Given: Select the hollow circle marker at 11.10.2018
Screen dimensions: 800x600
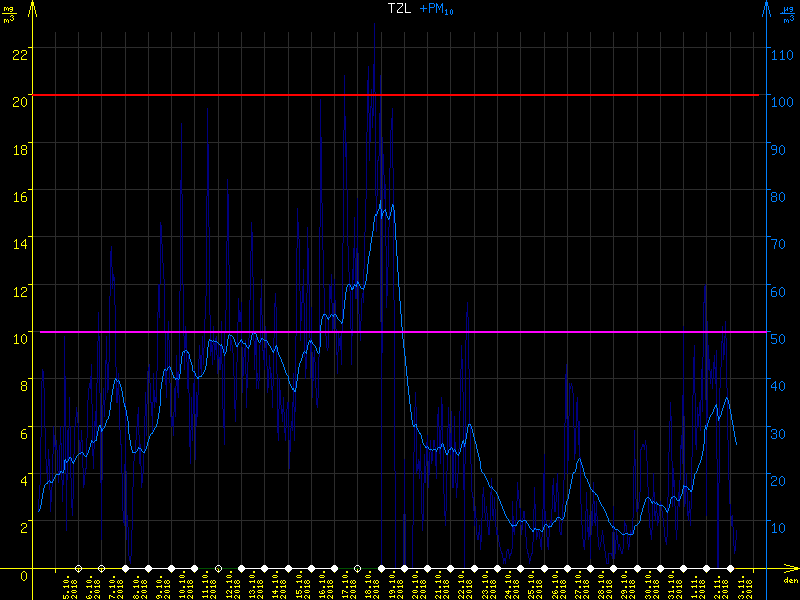Looking at the screenshot, I should (x=218, y=569).
